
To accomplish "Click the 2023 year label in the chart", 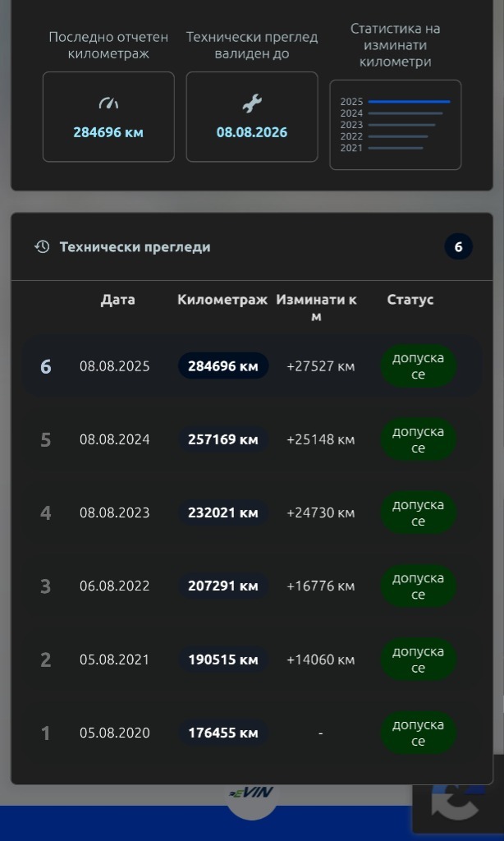I will 351,125.
